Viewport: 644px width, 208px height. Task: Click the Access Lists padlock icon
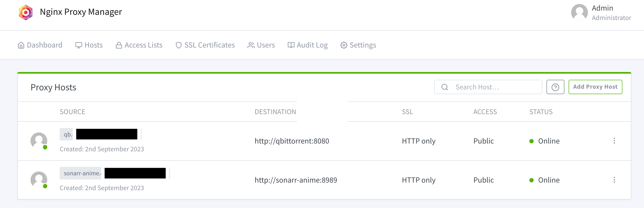pos(119,45)
